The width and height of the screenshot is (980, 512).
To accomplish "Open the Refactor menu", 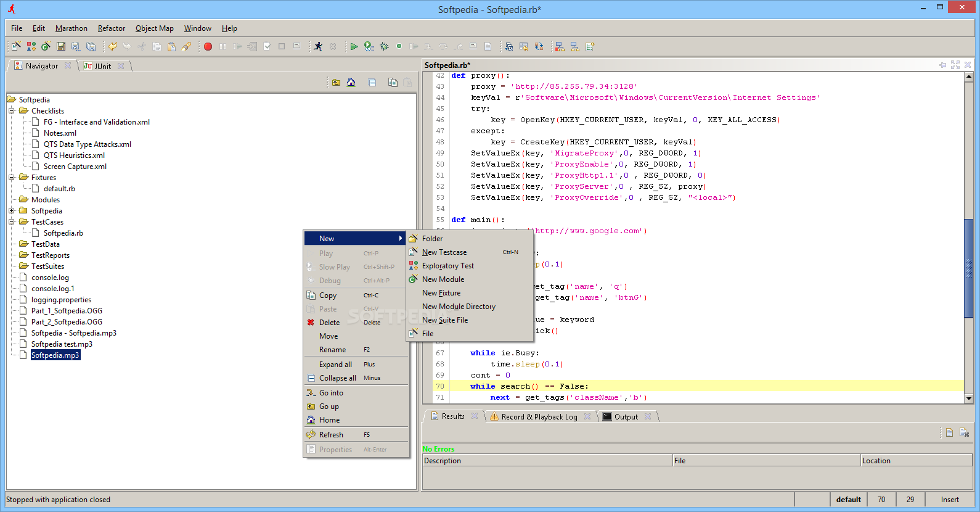I will point(112,28).
